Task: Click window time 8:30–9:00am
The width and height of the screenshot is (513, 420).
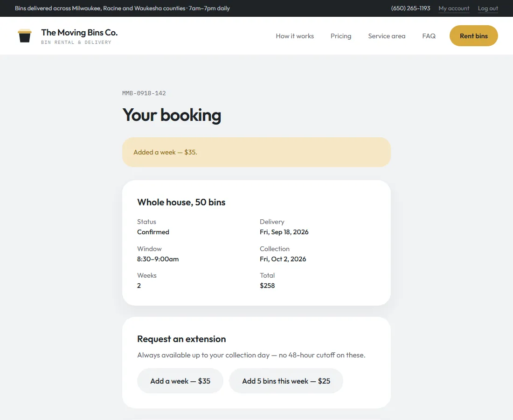Action: (x=158, y=259)
